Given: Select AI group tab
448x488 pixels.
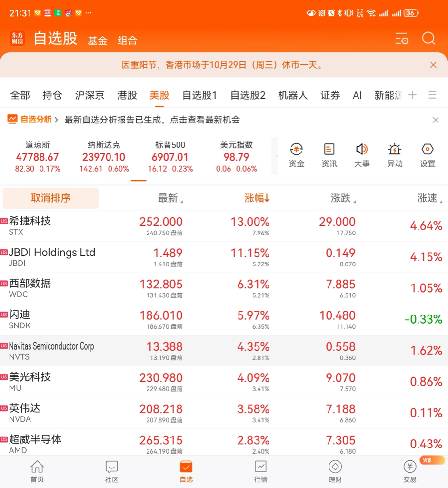Looking at the screenshot, I should [357, 95].
